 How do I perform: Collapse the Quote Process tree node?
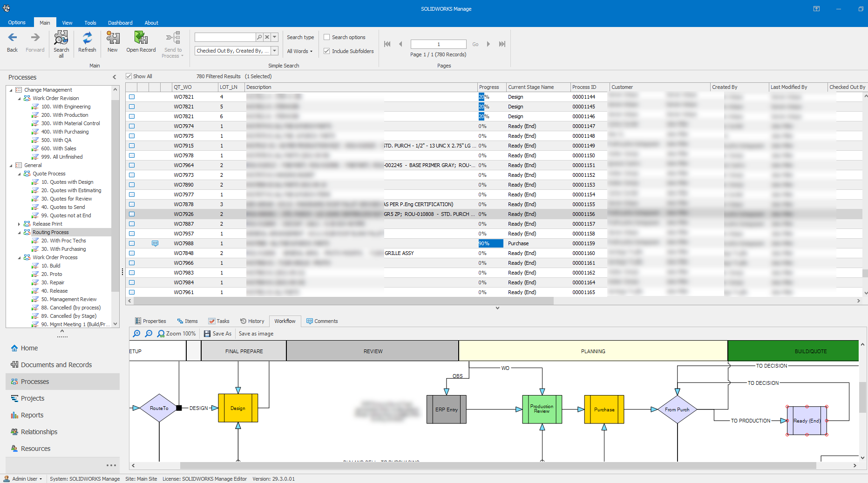point(19,174)
